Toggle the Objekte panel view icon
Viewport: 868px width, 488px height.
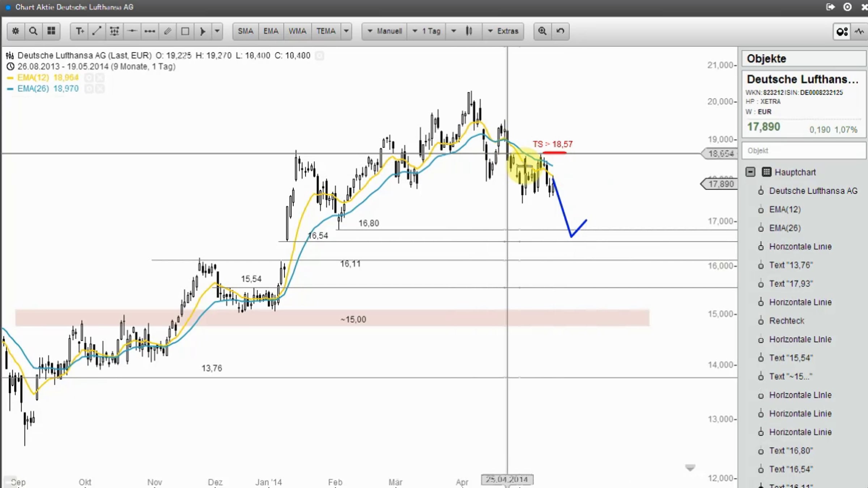[x=842, y=32]
